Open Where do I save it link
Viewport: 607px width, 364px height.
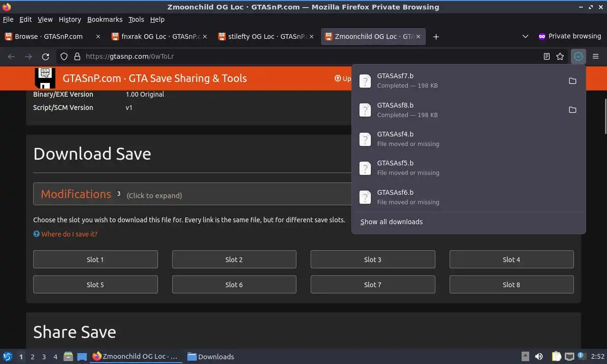[x=69, y=234]
